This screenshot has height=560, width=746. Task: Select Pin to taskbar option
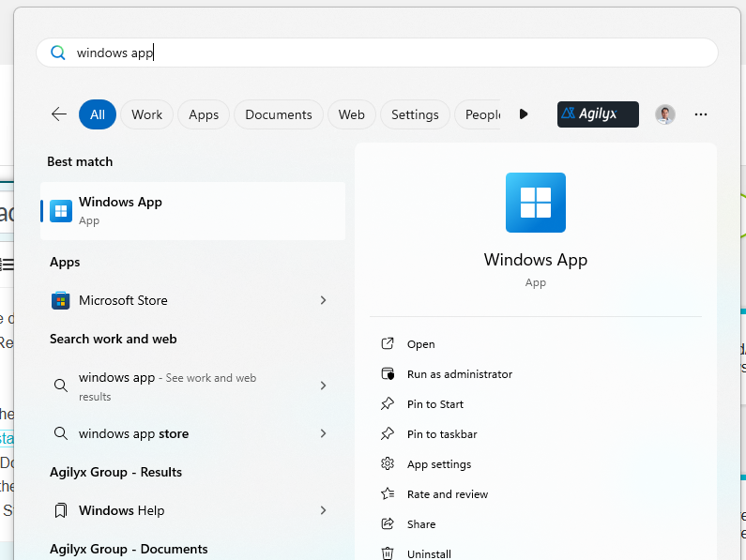[441, 434]
